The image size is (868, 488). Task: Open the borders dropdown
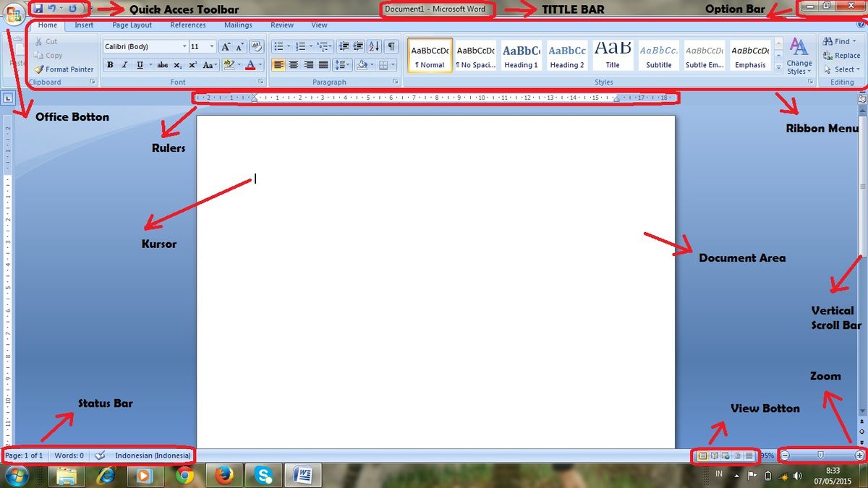click(x=393, y=65)
